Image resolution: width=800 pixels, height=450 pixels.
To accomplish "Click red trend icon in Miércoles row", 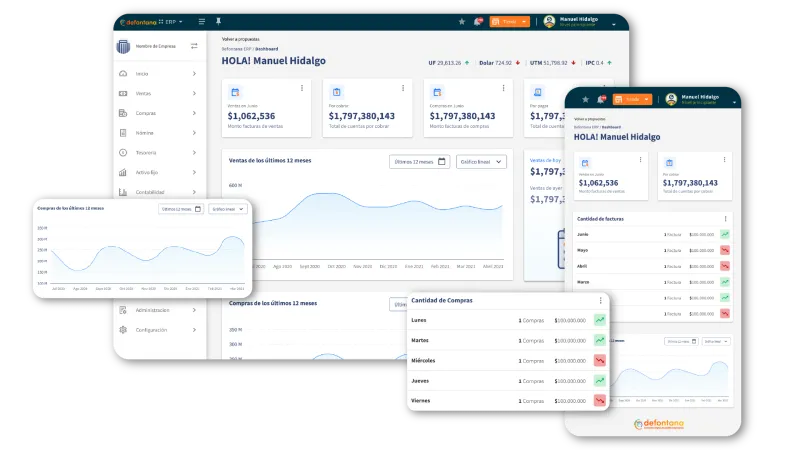I will click(599, 361).
